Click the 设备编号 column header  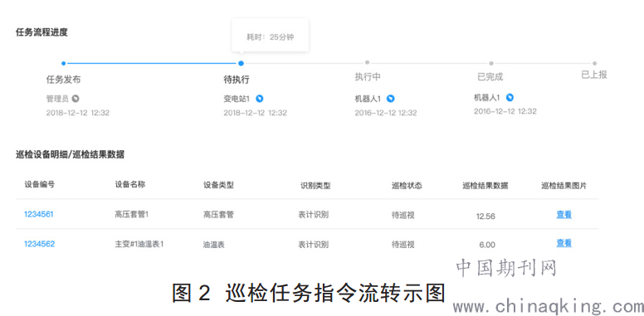click(x=40, y=185)
